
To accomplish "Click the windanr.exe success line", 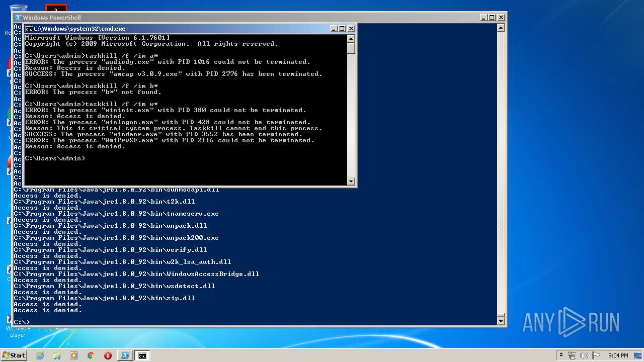I will pos(164,134).
